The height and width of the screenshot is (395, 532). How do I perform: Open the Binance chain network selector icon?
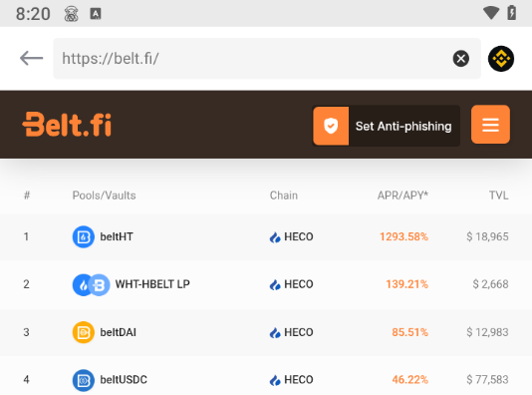501,59
